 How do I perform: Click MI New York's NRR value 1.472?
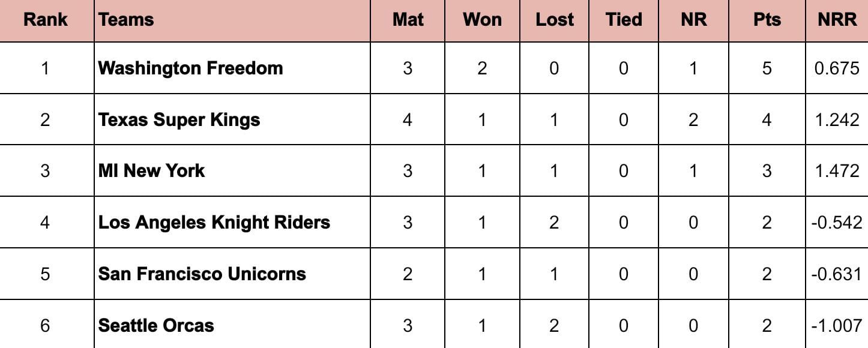(x=837, y=171)
